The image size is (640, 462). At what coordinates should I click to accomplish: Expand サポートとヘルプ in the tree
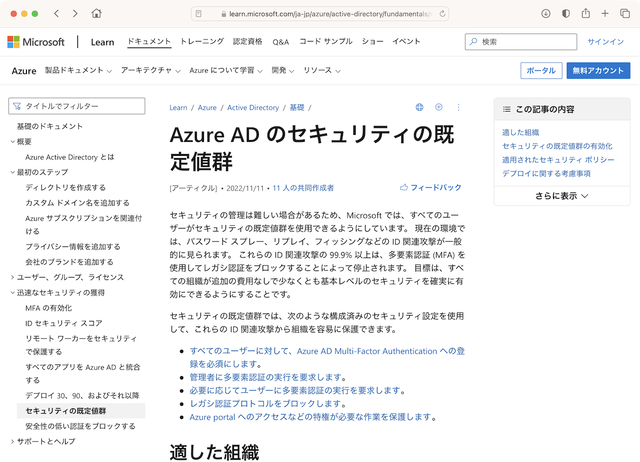(x=13, y=442)
